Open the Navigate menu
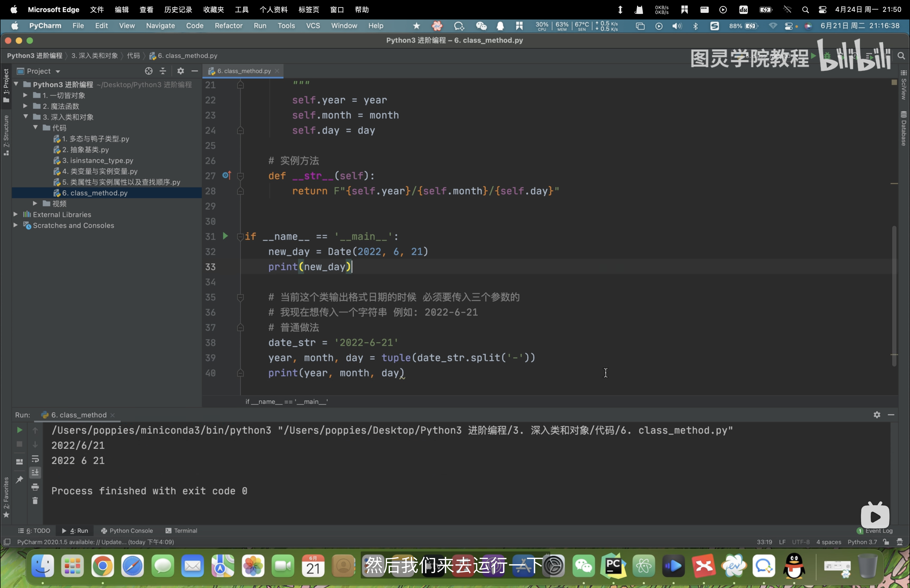 160,26
